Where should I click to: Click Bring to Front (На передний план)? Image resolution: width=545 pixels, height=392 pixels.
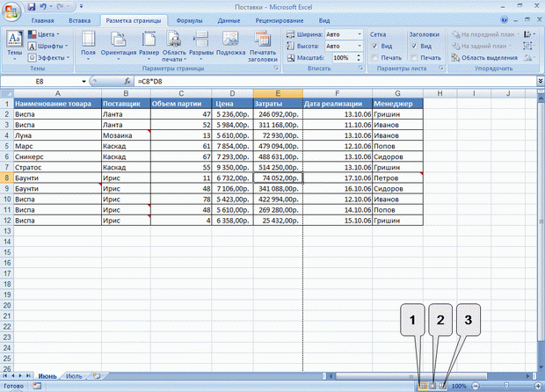tap(485, 34)
